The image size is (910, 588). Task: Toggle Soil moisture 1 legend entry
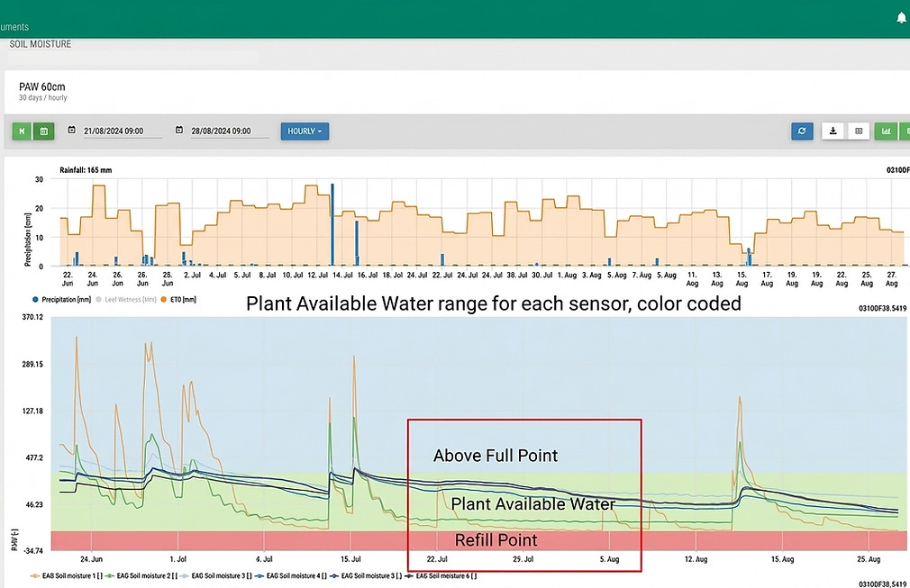pos(67,575)
